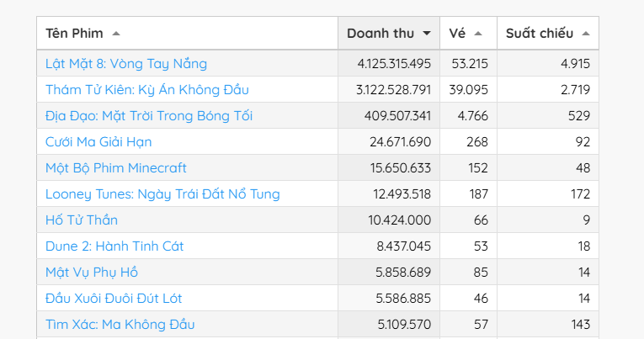The width and height of the screenshot is (644, 339).
Task: Click descending sort arrow on Doanh thu
Action: point(427,34)
